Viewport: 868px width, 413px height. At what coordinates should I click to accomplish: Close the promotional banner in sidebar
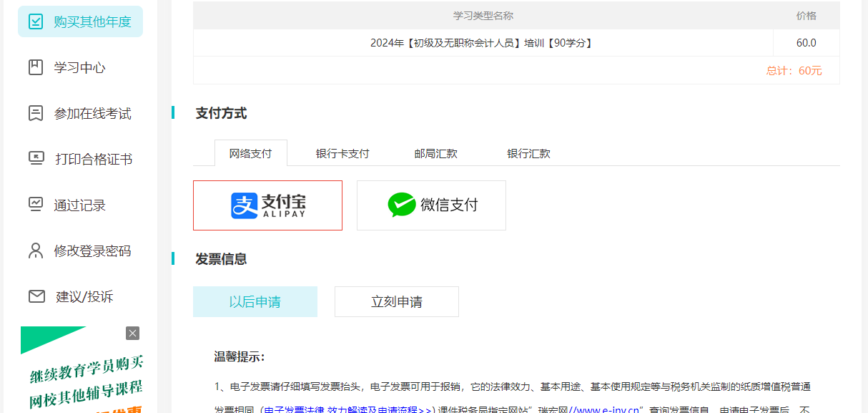(x=132, y=332)
